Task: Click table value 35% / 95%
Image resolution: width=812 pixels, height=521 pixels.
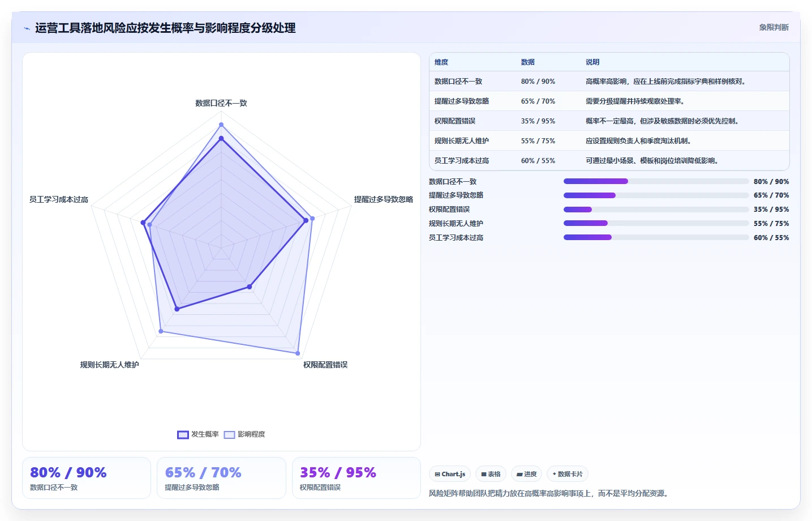Action: tap(538, 121)
